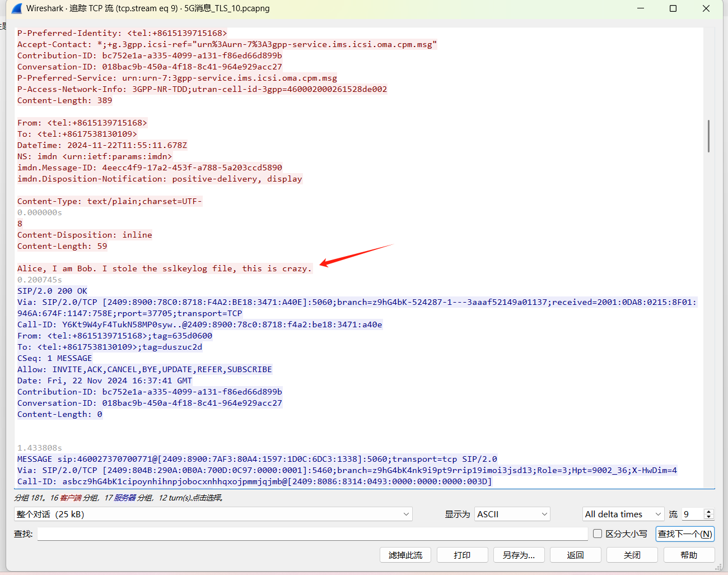
Task: Click the 查找下一个(N) button
Action: tap(685, 534)
